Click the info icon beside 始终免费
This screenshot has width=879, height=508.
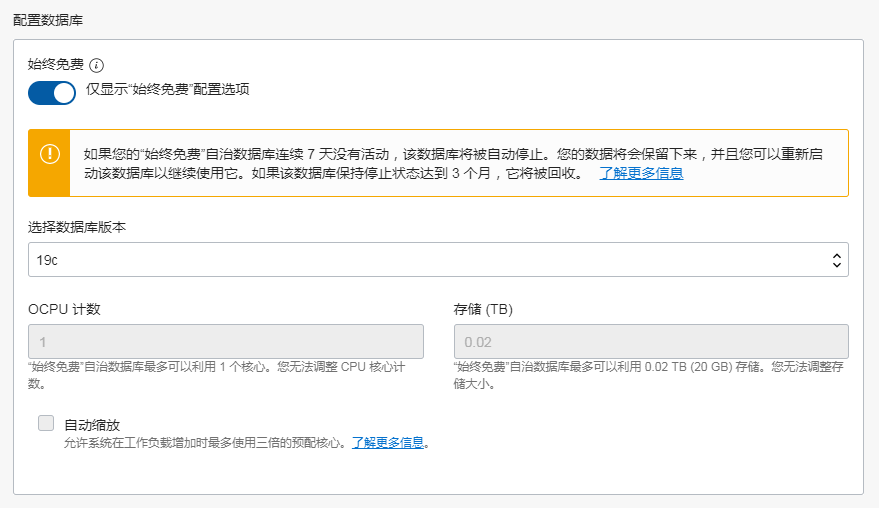tap(97, 65)
